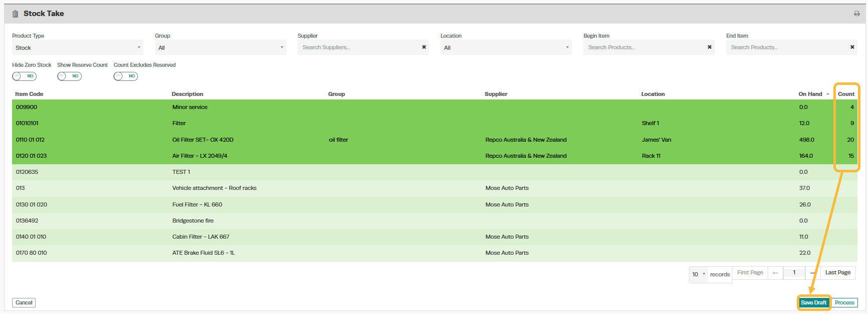Click 'Rack 11' location cell
This screenshot has width=868, height=314.
point(651,156)
